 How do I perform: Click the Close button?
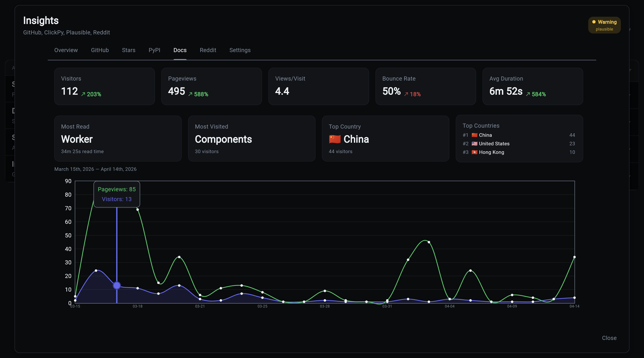(x=609, y=338)
